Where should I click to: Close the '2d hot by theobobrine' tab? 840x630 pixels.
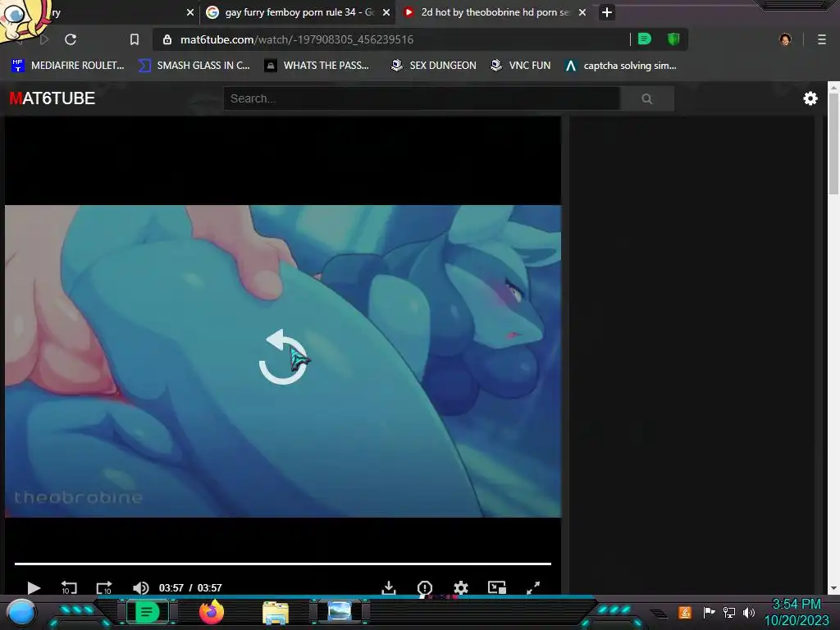[x=582, y=12]
